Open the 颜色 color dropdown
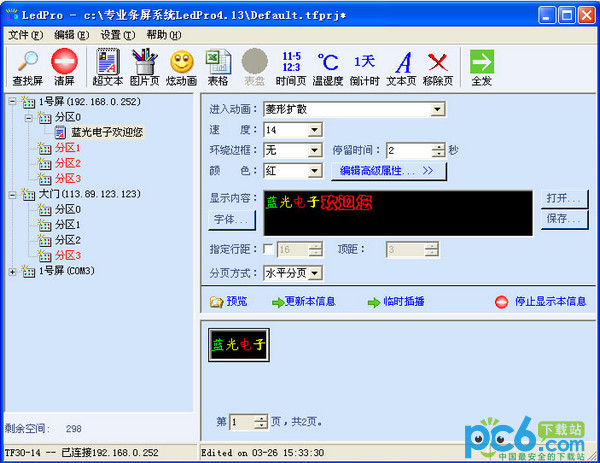Image resolution: width=600 pixels, height=463 pixels. (x=315, y=170)
